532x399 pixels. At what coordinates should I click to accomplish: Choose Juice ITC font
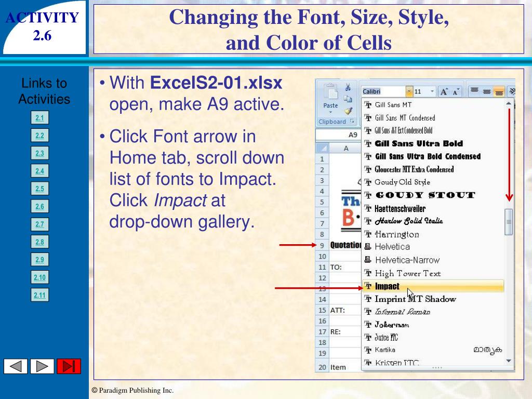pyautogui.click(x=433, y=338)
